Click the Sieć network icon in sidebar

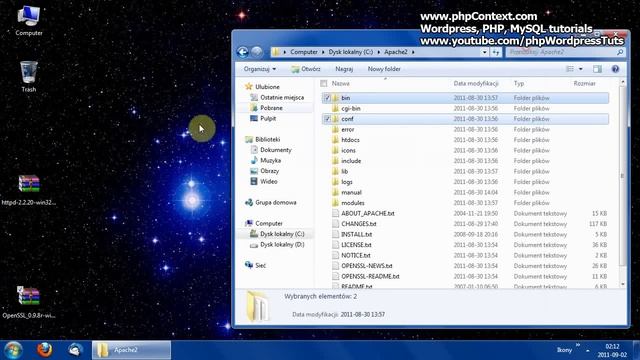[x=249, y=265]
